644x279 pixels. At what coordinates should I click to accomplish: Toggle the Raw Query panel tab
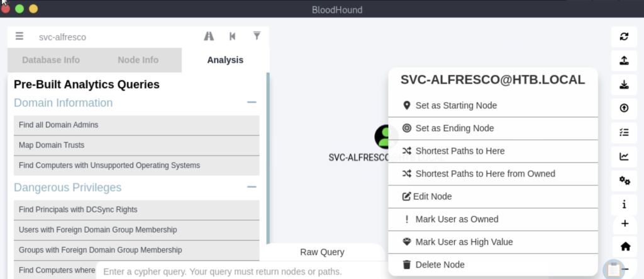click(322, 253)
